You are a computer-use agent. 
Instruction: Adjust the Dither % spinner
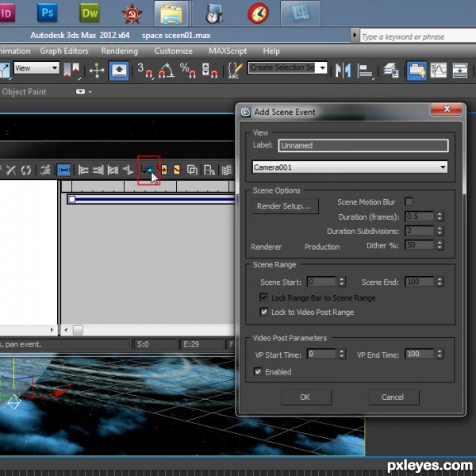(440, 245)
